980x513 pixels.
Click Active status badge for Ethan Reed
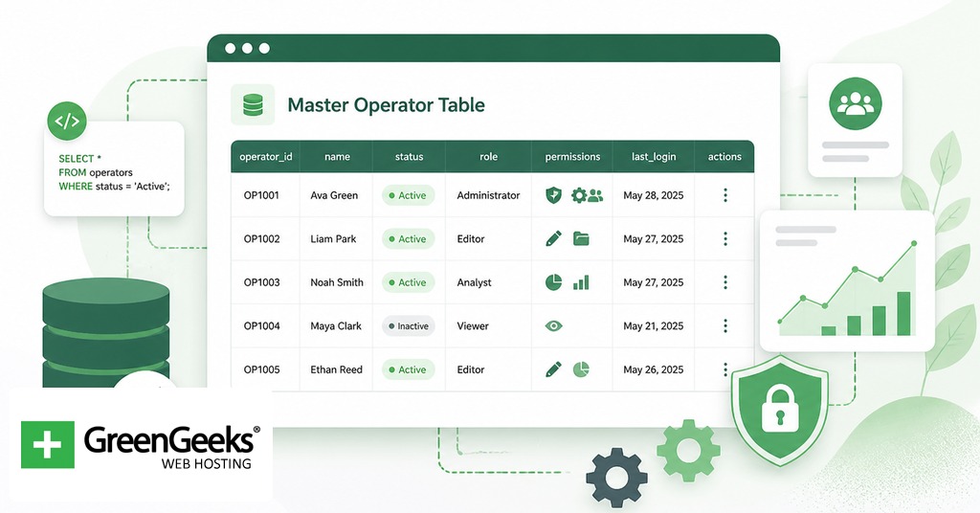click(408, 369)
